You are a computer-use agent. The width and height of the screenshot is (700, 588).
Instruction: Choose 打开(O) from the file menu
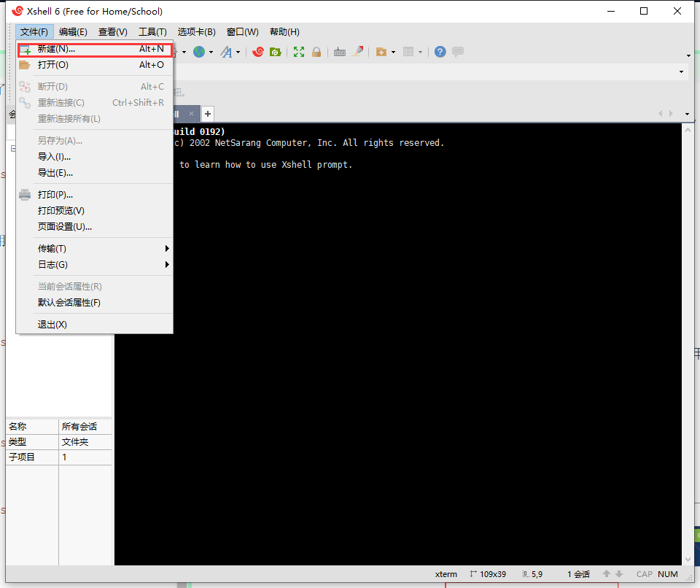click(x=94, y=65)
